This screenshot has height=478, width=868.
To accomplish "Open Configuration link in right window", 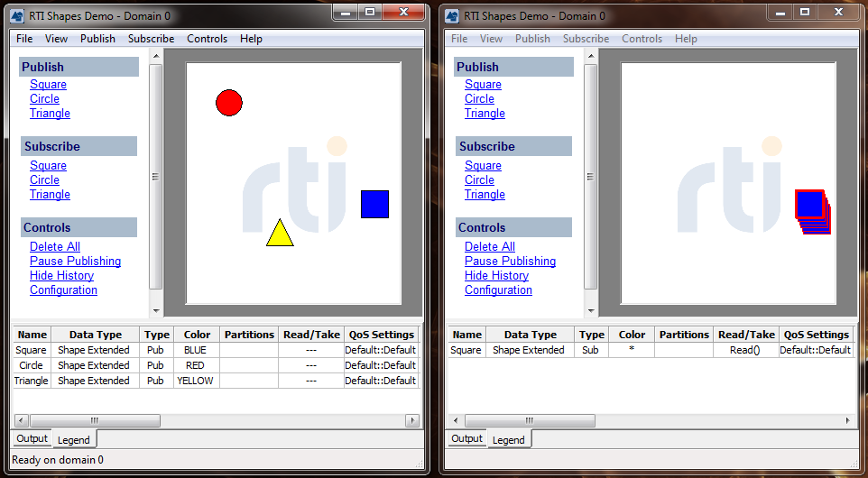I will 499,290.
